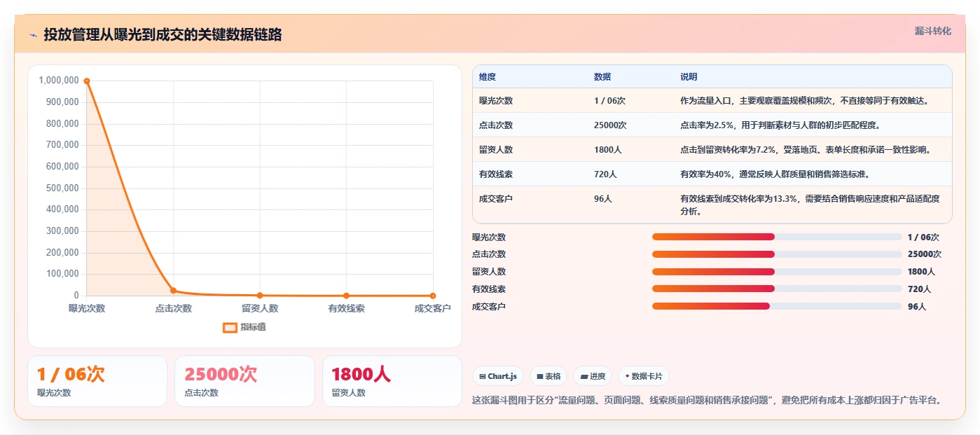Screen dimensions: 980x435
Task: Click the lightning icon beside the title
Action: [34, 35]
